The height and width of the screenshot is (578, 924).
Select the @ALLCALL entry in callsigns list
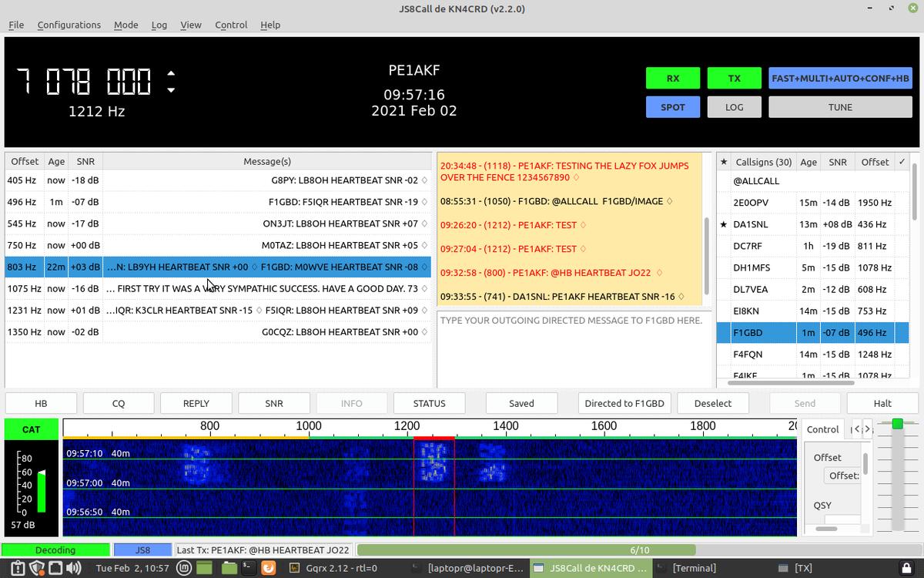tap(812, 181)
